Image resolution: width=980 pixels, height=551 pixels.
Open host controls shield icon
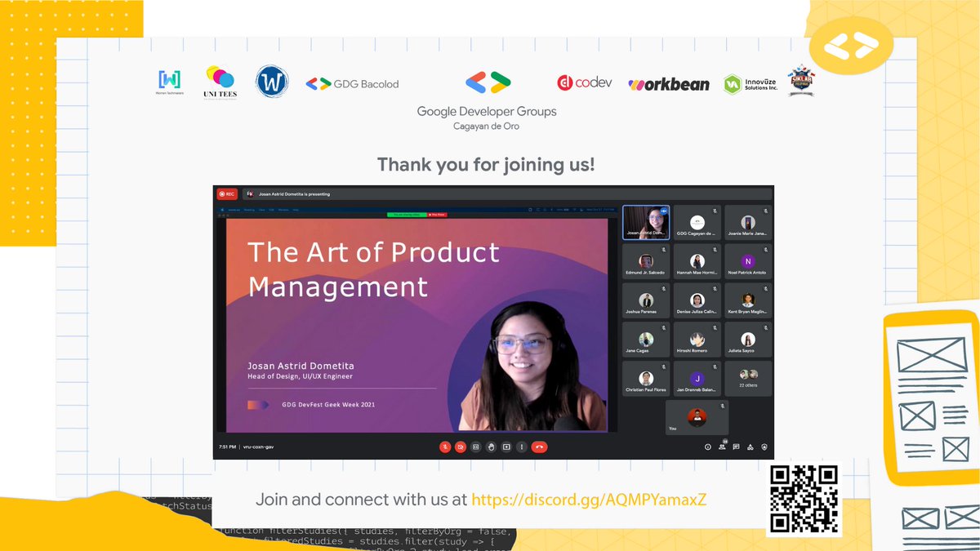(764, 447)
